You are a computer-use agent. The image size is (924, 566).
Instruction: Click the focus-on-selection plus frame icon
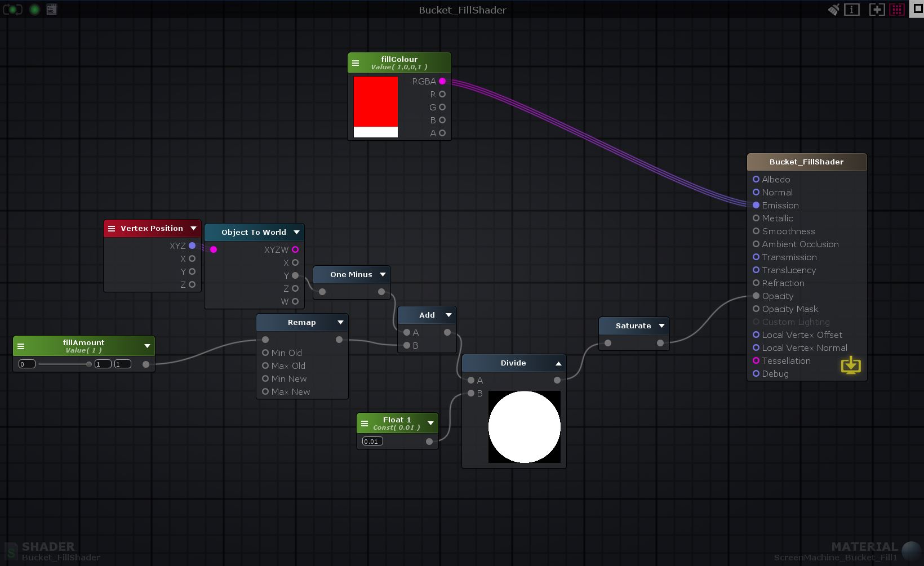877,10
